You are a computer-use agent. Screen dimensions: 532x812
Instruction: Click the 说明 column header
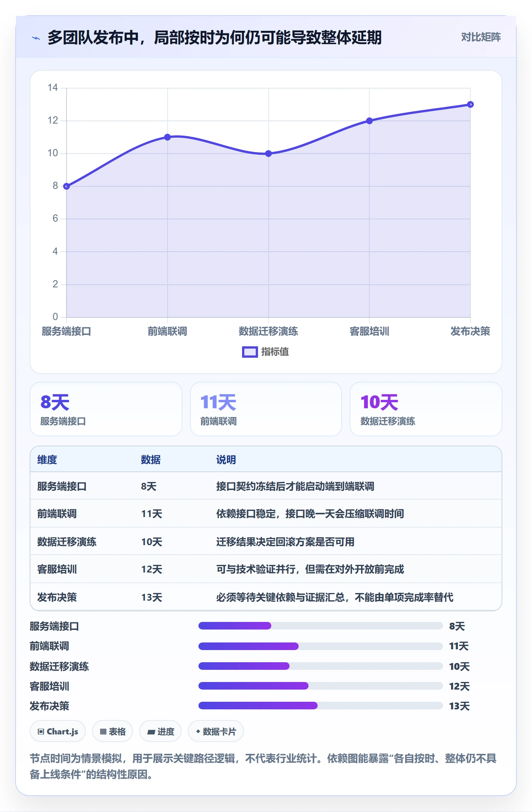click(226, 460)
